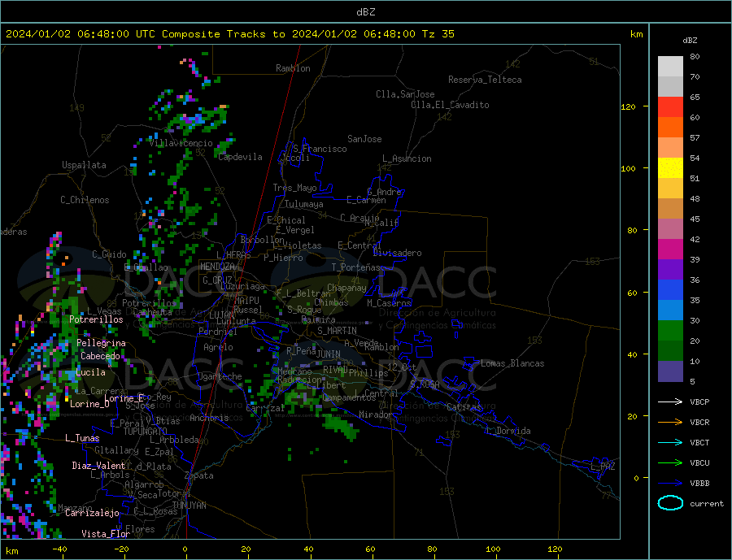
Task: Click the TUPUNGATO label
Action: (146, 432)
